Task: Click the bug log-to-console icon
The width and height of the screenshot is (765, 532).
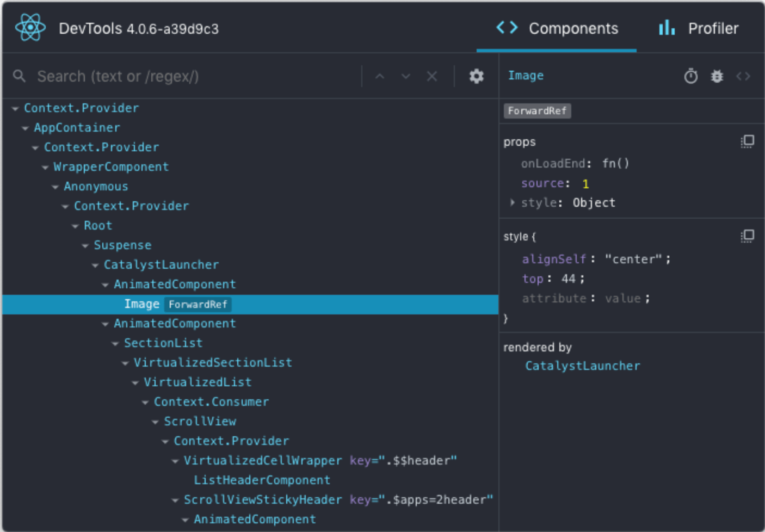Action: [x=717, y=76]
